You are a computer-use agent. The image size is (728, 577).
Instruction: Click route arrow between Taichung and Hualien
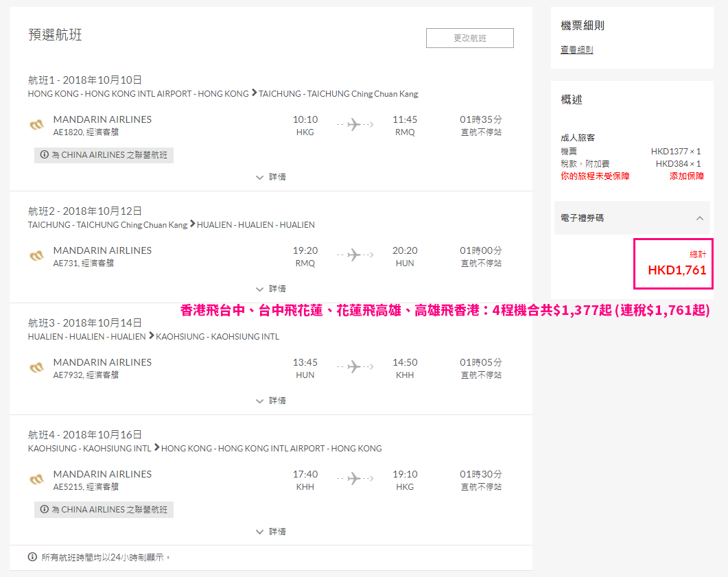[192, 224]
